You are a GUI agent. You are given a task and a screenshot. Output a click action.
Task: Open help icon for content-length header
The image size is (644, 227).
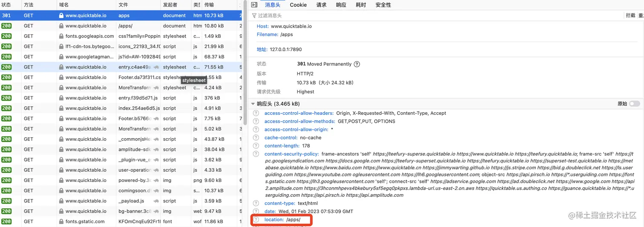(x=256, y=146)
